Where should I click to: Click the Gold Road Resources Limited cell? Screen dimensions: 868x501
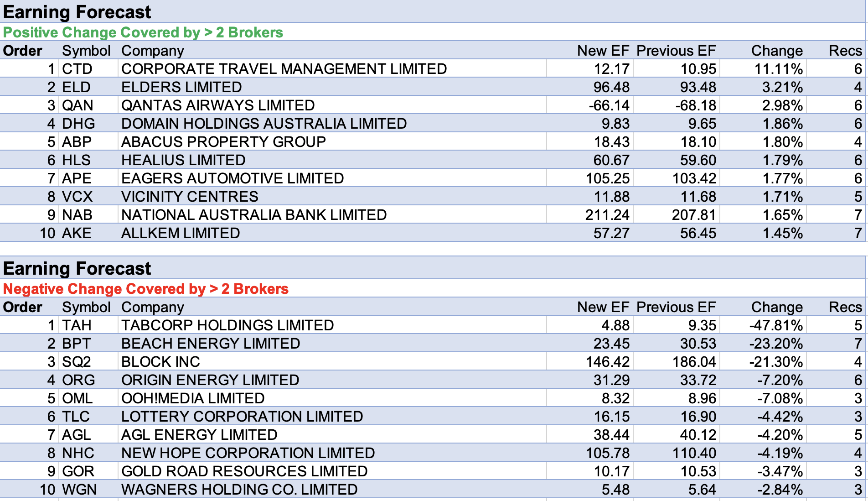244,471
